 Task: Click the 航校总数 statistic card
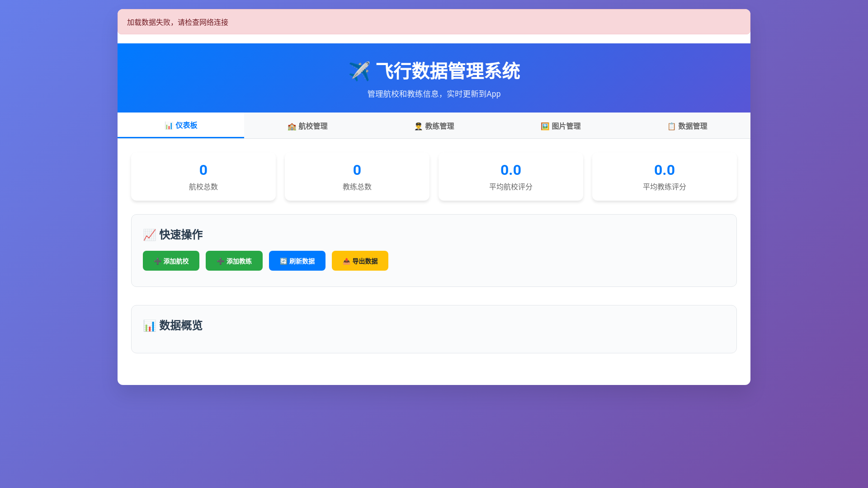(x=203, y=177)
